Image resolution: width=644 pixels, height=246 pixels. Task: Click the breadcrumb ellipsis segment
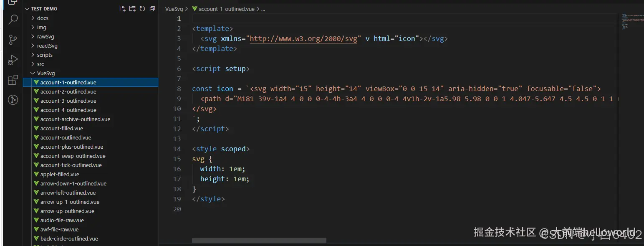[x=263, y=9]
